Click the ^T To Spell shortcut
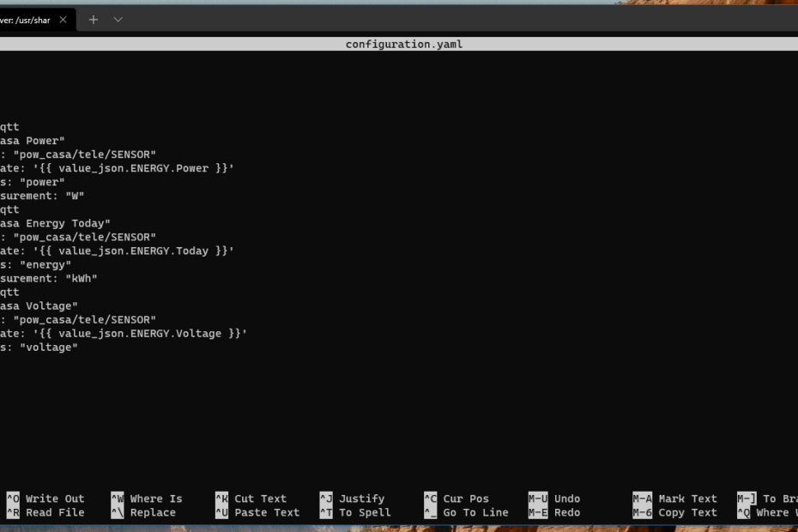 tap(355, 512)
